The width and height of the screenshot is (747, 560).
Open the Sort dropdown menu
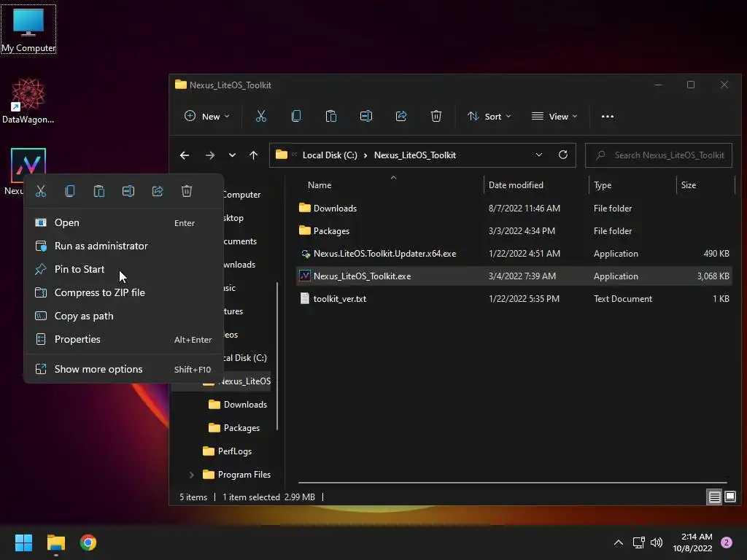(x=489, y=116)
